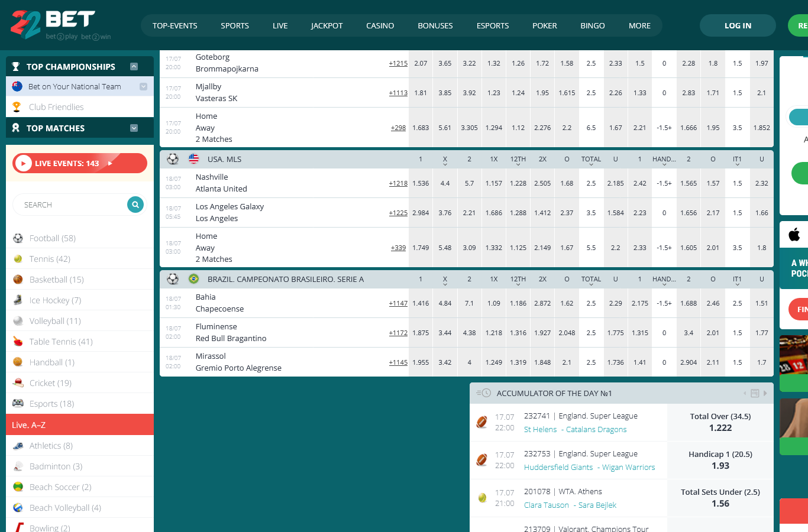The width and height of the screenshot is (808, 532).
Task: Open IT1 dropdown in USA MLS header
Action: pos(737,160)
